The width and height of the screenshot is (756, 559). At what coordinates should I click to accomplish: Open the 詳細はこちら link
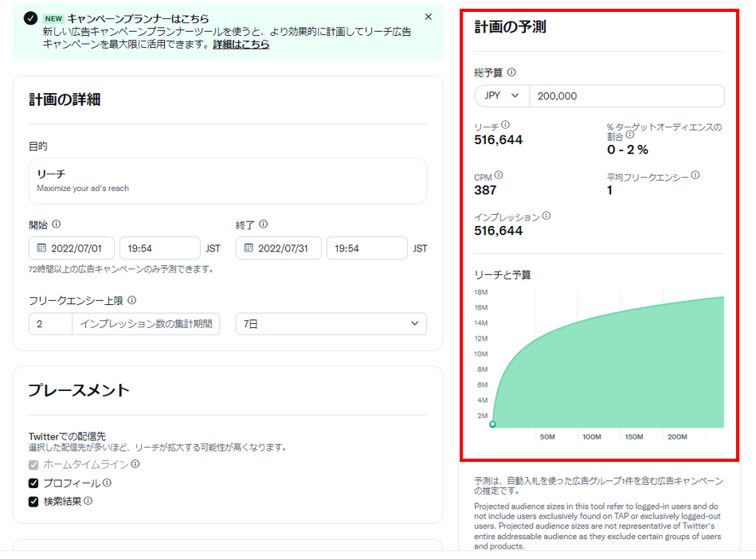(x=241, y=45)
